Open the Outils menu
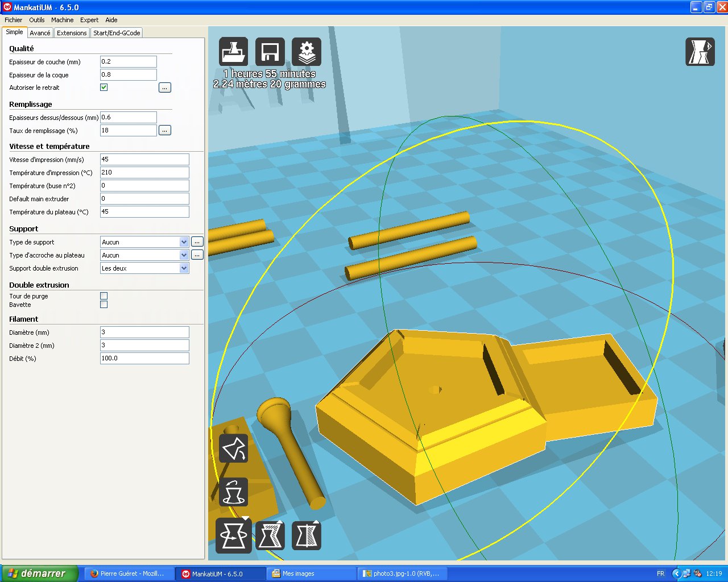Image resolution: width=728 pixels, height=582 pixels. 37,20
